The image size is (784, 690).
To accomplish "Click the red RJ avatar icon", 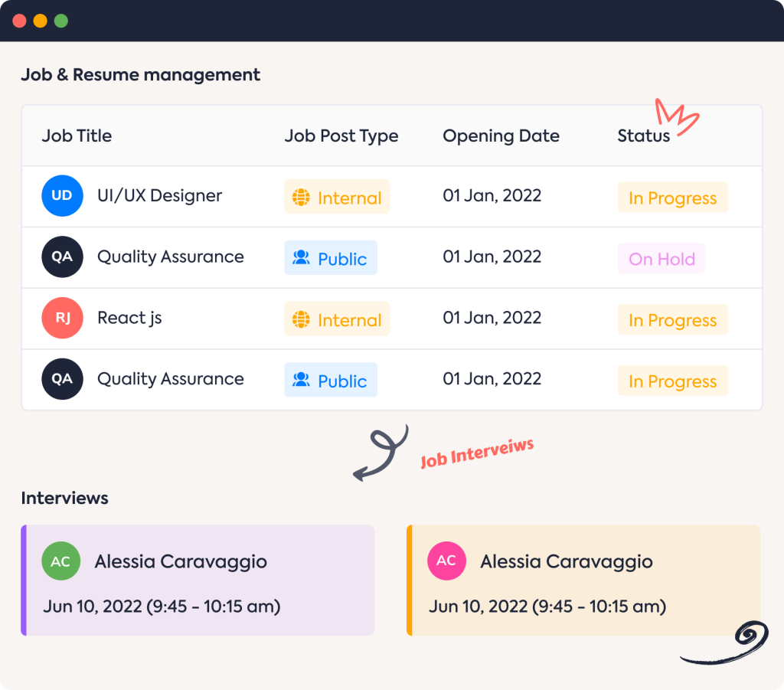I will (x=62, y=318).
